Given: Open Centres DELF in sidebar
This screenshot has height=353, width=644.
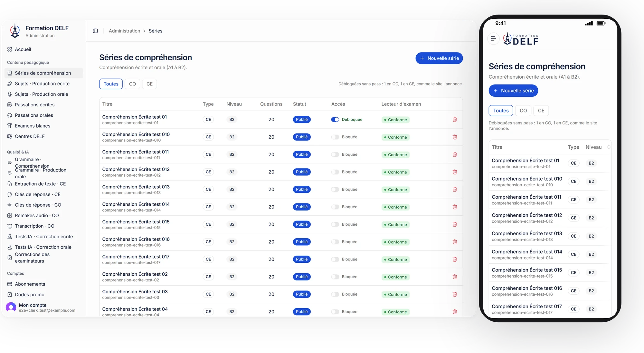Looking at the screenshot, I should coord(44,136).
